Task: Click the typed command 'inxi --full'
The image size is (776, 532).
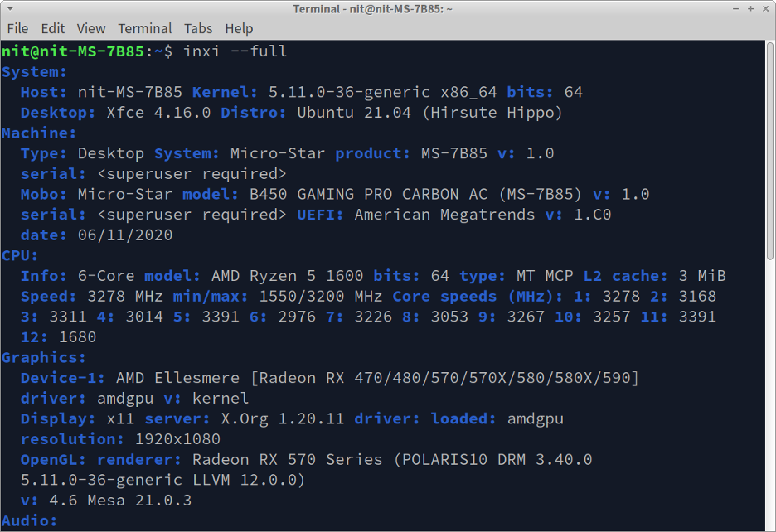Action: [235, 51]
